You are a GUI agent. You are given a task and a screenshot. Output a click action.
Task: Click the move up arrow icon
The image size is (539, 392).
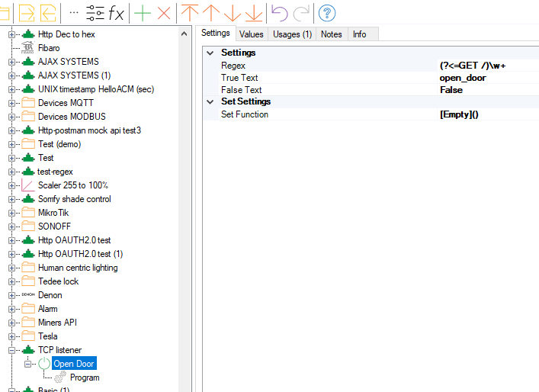pyautogui.click(x=210, y=12)
